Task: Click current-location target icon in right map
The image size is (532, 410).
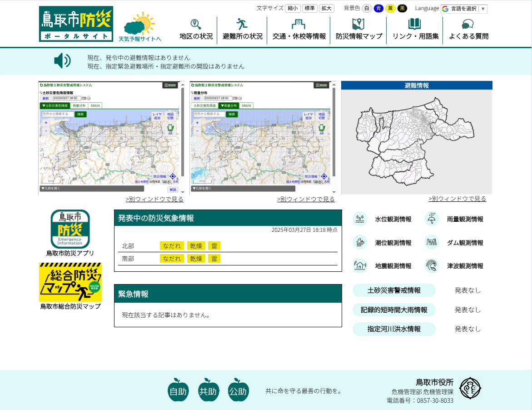Action: coord(324,176)
